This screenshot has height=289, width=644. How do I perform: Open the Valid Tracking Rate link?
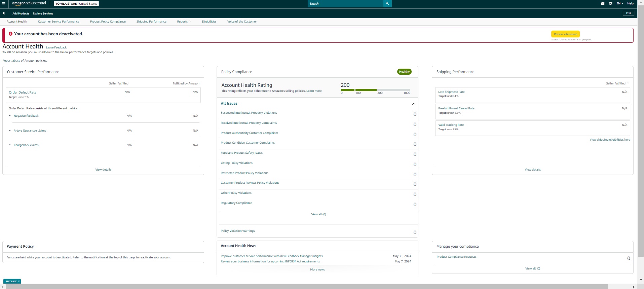click(x=451, y=125)
